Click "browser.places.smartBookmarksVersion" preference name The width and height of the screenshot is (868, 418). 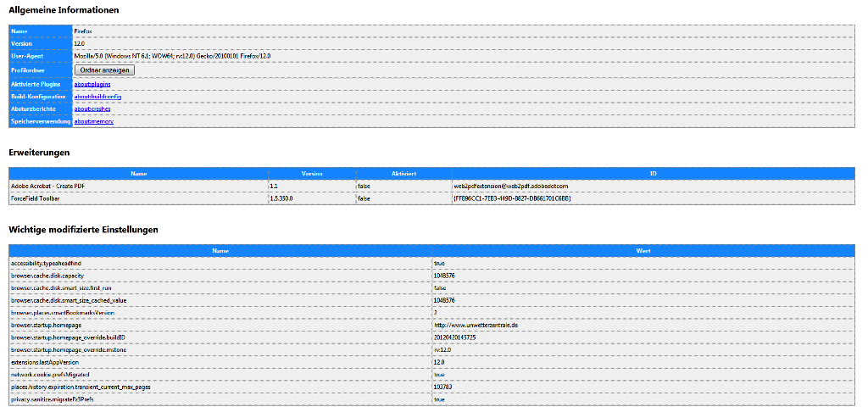coord(63,313)
